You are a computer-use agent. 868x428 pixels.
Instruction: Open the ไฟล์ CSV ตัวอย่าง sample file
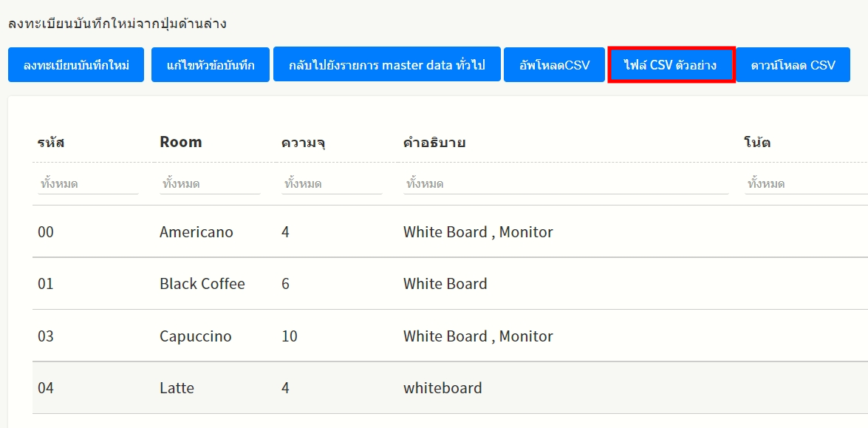[x=671, y=65]
